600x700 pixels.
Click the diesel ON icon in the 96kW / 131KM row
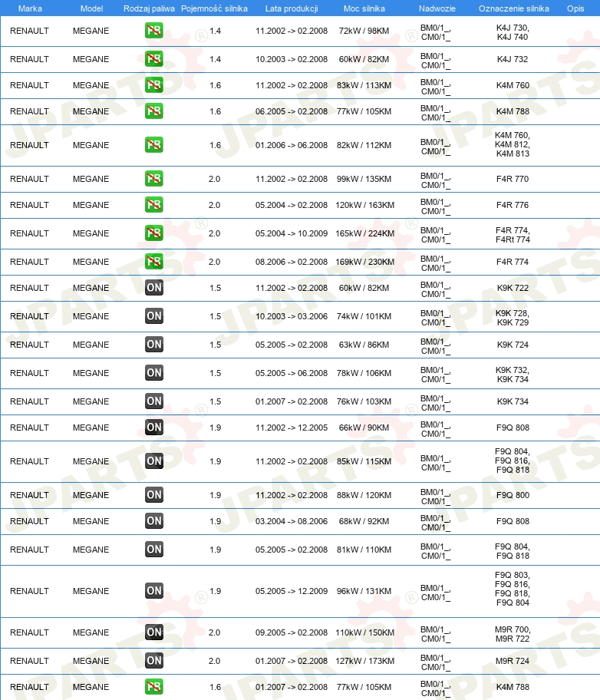154,591
